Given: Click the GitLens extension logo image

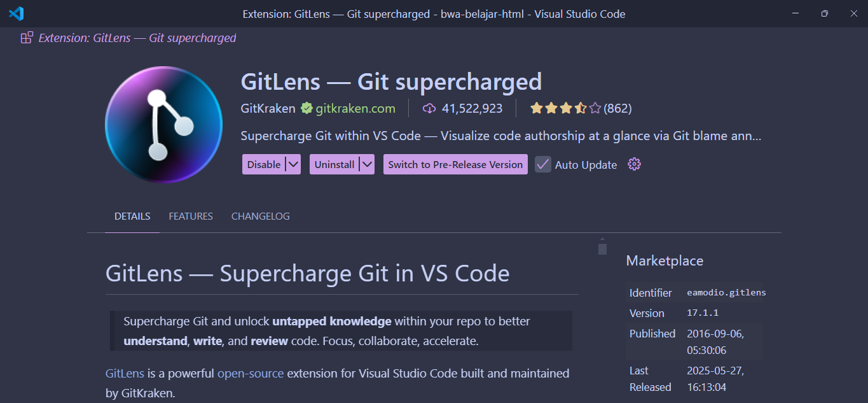Looking at the screenshot, I should coord(163,125).
